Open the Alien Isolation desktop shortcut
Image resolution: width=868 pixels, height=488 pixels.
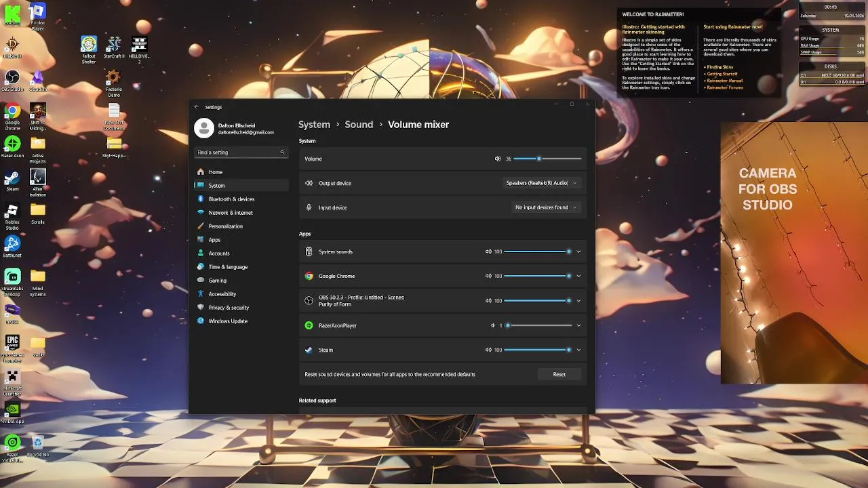tap(38, 181)
